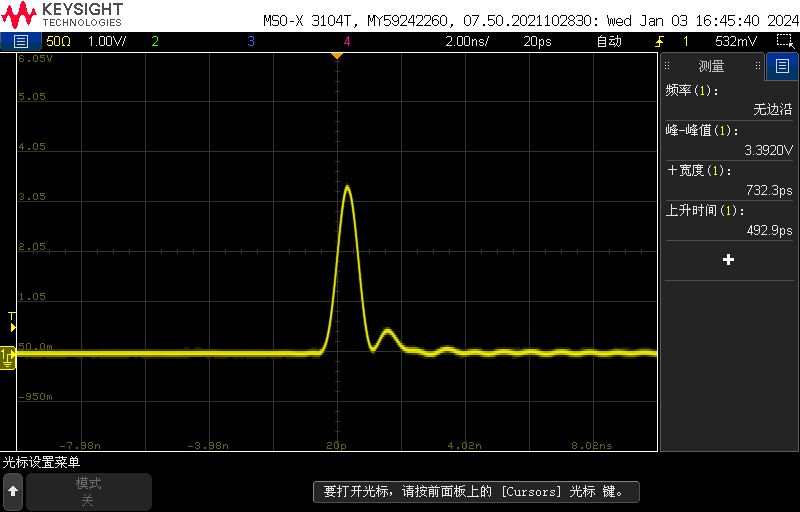
Task: Open the 自动 trigger mode selector
Action: [608, 41]
